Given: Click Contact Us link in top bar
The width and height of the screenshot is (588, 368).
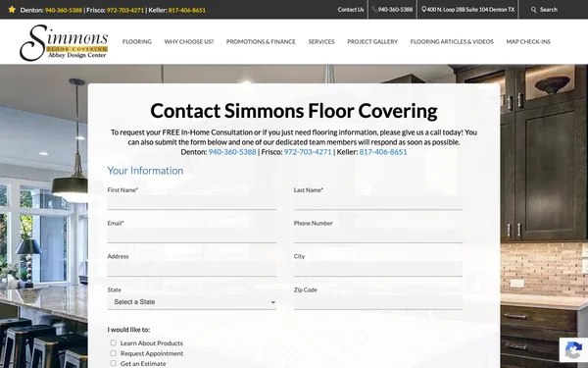Looking at the screenshot, I should pyautogui.click(x=351, y=10).
